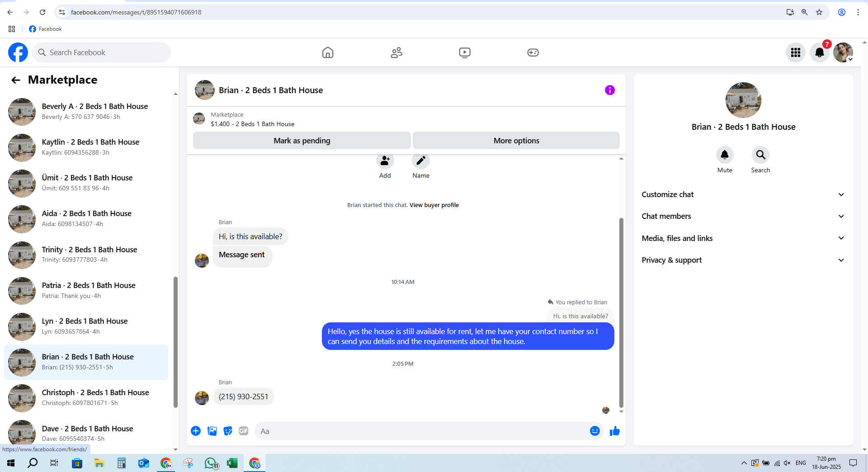Open the Ümit conversation
868x472 pixels.
click(86, 183)
